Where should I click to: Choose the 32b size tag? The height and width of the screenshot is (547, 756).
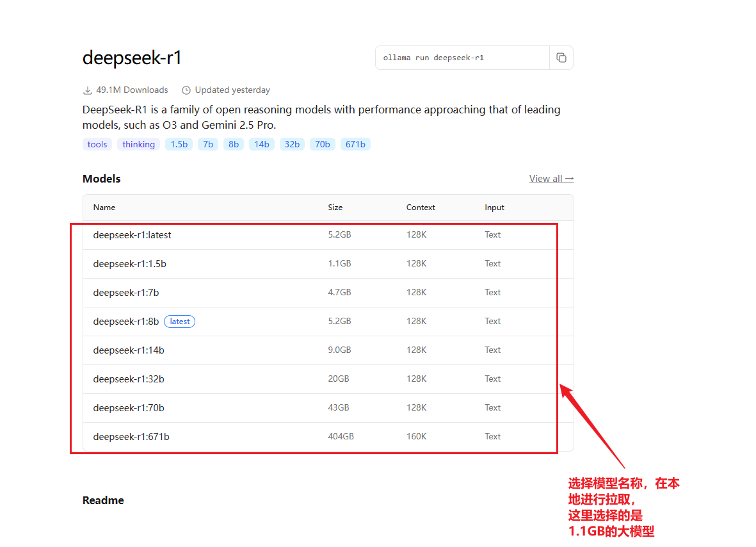click(292, 144)
